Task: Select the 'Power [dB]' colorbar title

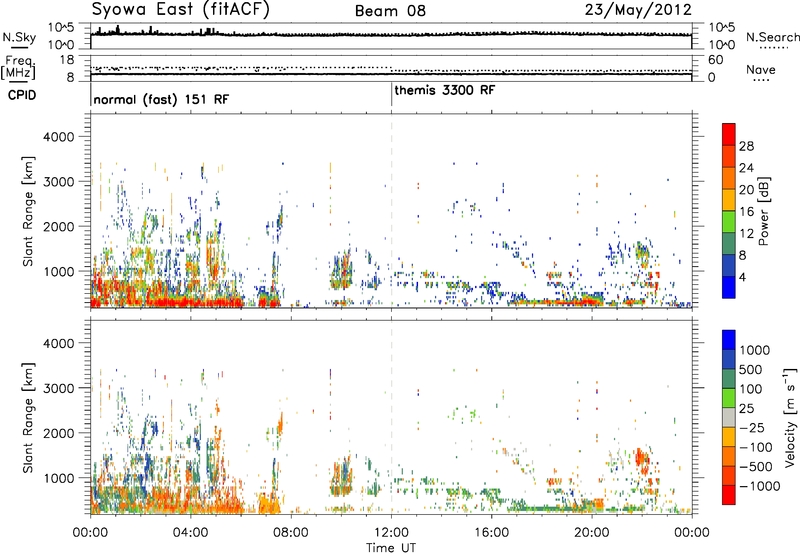Action: click(x=764, y=211)
